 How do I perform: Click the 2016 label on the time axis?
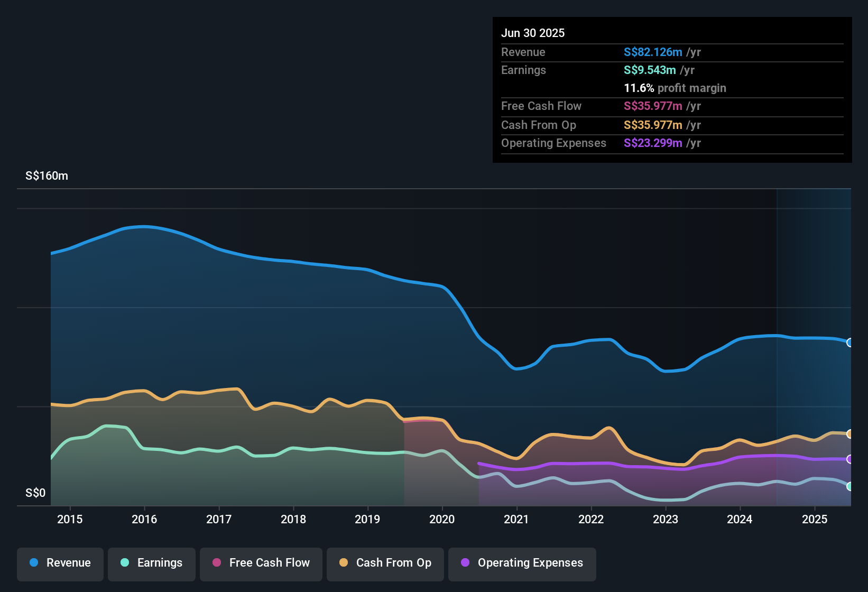coord(144,519)
